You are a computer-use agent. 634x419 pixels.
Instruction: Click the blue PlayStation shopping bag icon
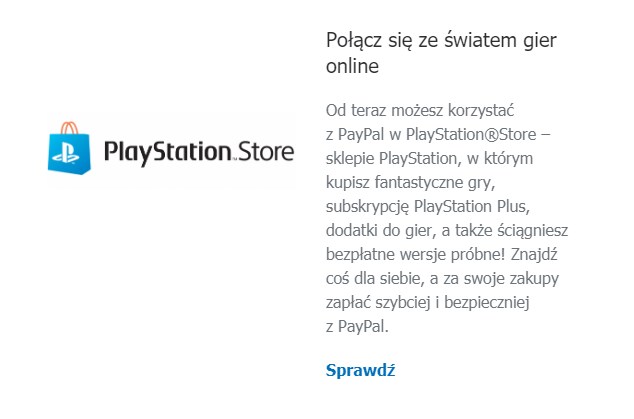pyautogui.click(x=70, y=152)
